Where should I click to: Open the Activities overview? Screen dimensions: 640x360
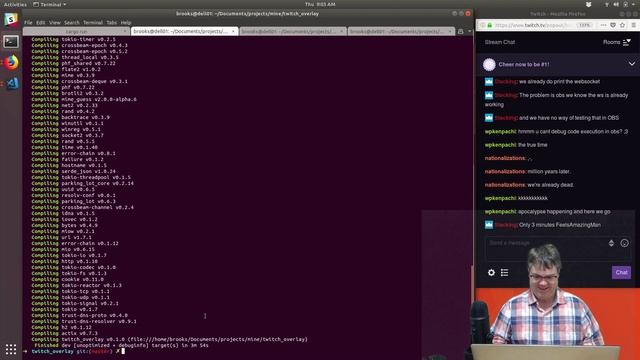click(x=15, y=4)
